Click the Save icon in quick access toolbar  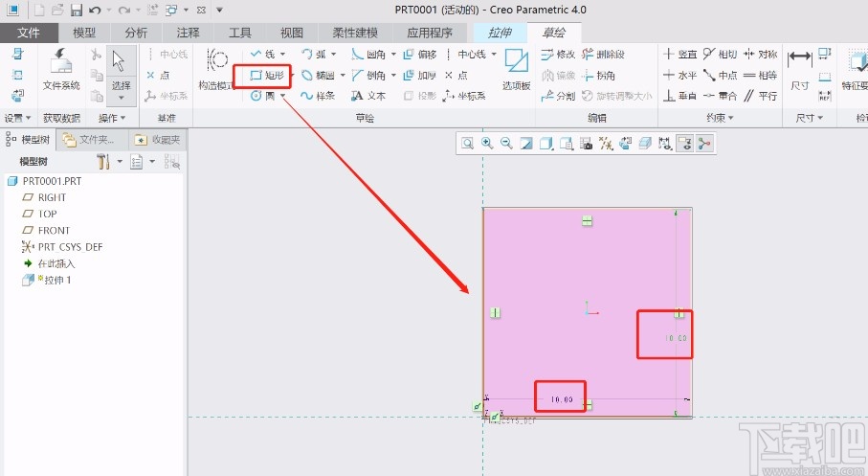click(77, 10)
